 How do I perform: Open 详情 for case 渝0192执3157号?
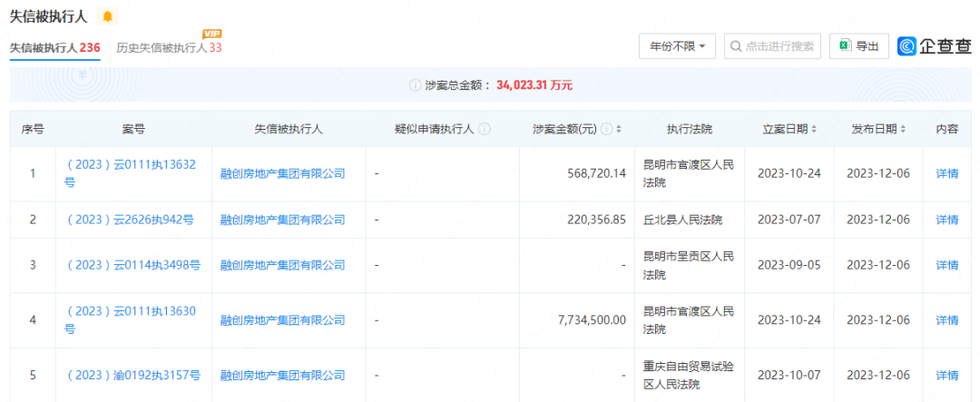(946, 375)
